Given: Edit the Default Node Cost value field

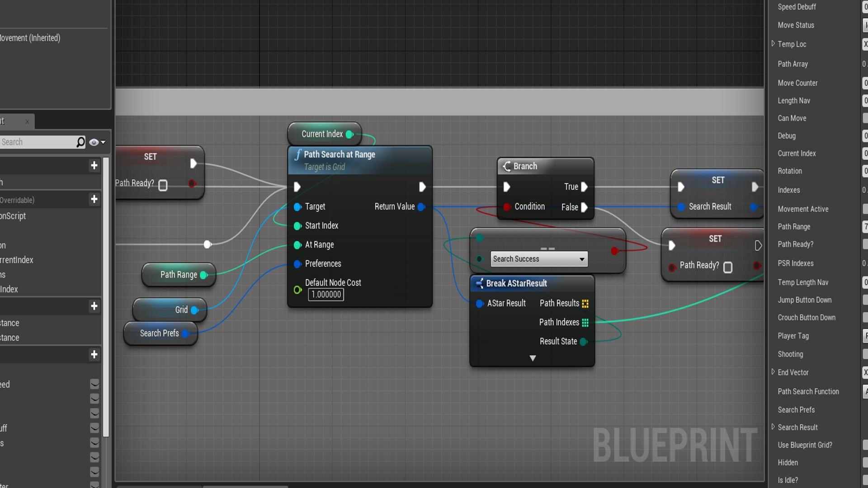Looking at the screenshot, I should pyautogui.click(x=325, y=295).
